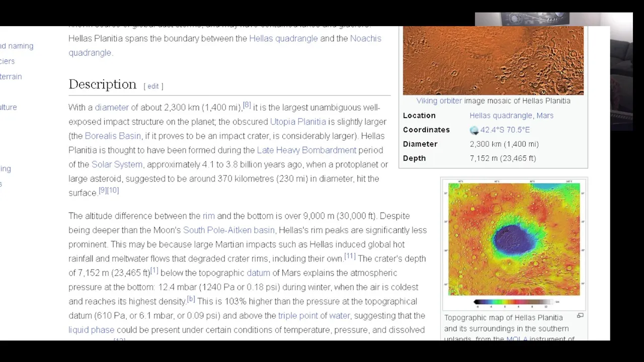Image resolution: width=644 pixels, height=362 pixels.
Task: Edit the Description section
Action: tap(153, 86)
